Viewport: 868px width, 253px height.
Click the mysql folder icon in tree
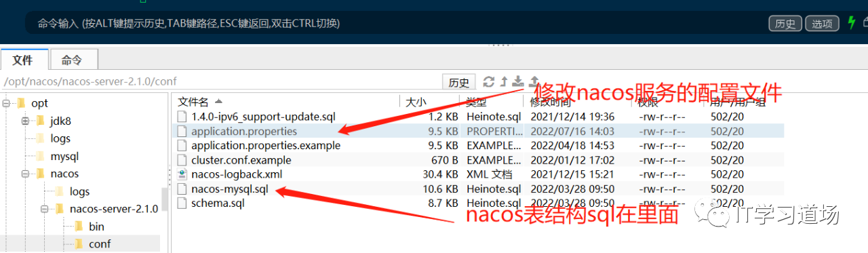click(40, 156)
